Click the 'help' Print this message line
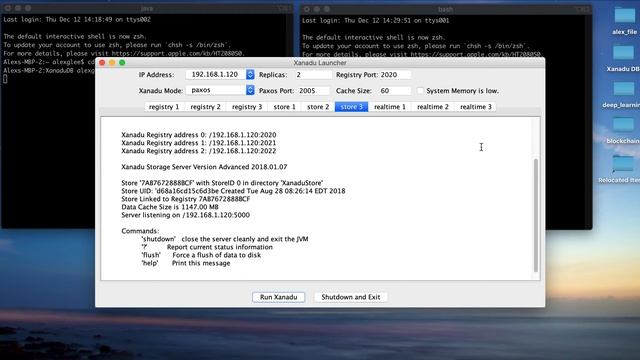The width and height of the screenshot is (640, 360). [186, 263]
